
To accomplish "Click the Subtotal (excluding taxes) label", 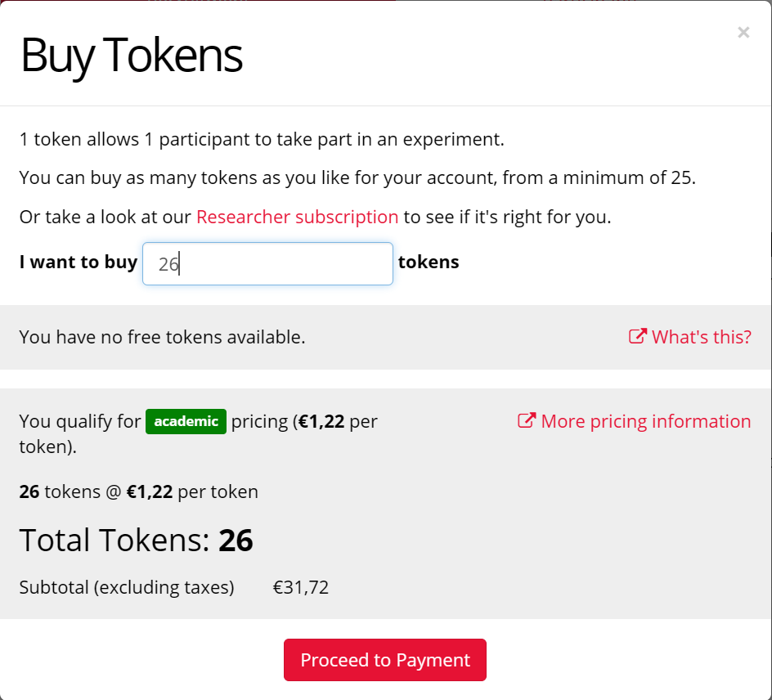I will (127, 587).
